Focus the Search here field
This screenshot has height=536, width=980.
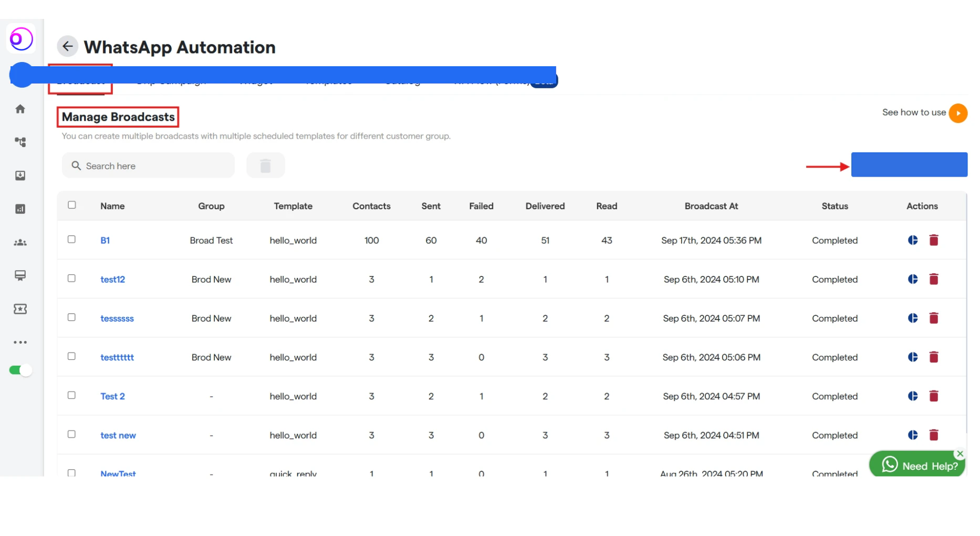pyautogui.click(x=148, y=166)
